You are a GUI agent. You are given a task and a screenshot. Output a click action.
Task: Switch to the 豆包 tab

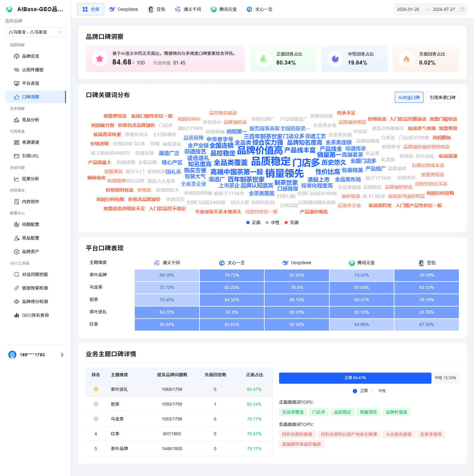tap(157, 9)
